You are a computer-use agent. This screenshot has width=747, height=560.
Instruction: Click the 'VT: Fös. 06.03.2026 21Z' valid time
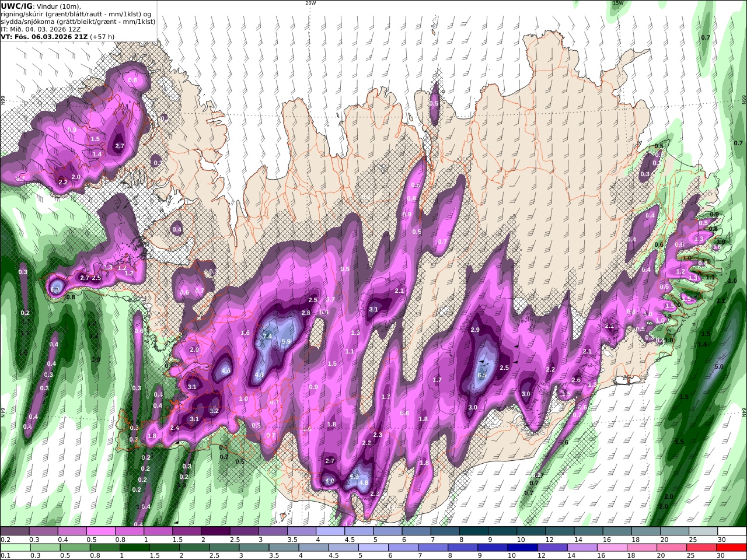coord(44,36)
